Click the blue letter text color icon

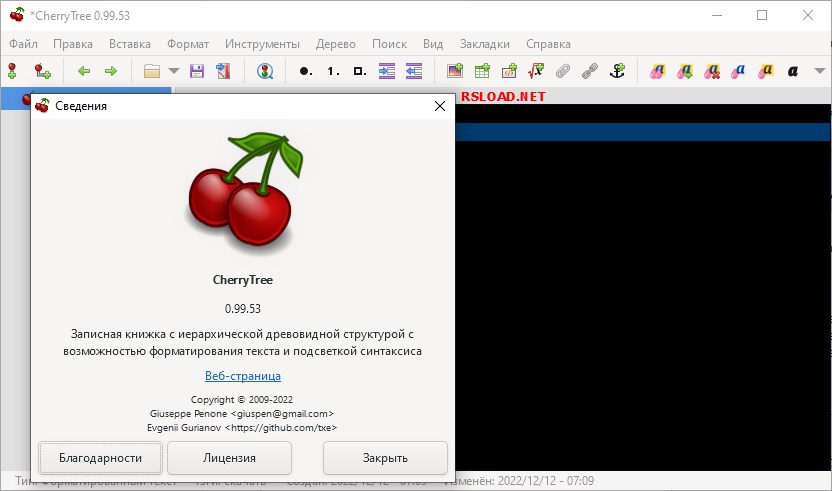(x=739, y=71)
